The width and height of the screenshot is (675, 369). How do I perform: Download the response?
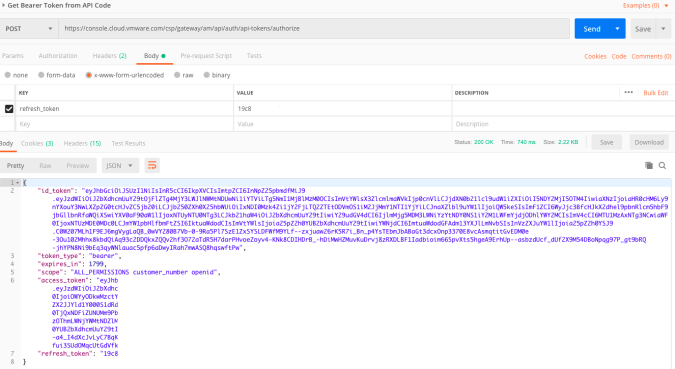649,142
